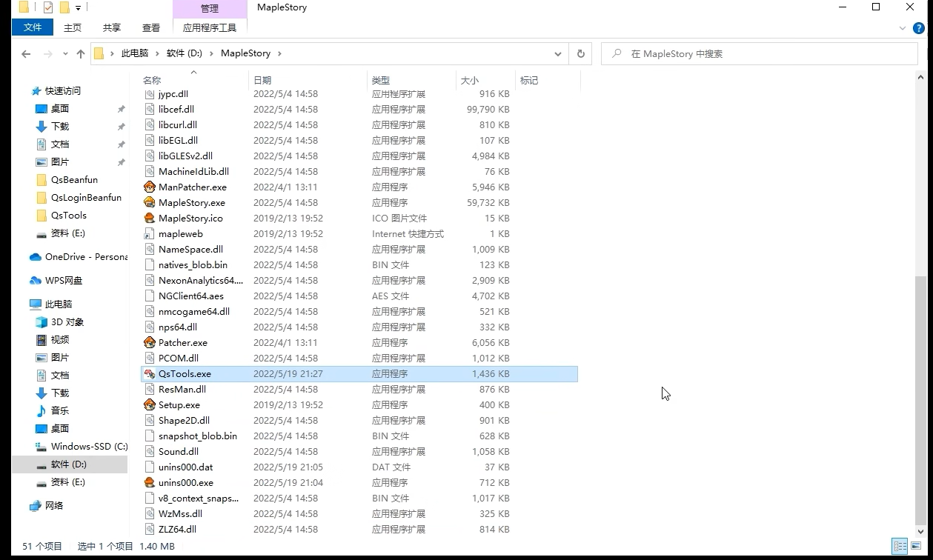This screenshot has height=560, width=933.
Task: Switch to details view layout icon
Action: click(x=900, y=547)
